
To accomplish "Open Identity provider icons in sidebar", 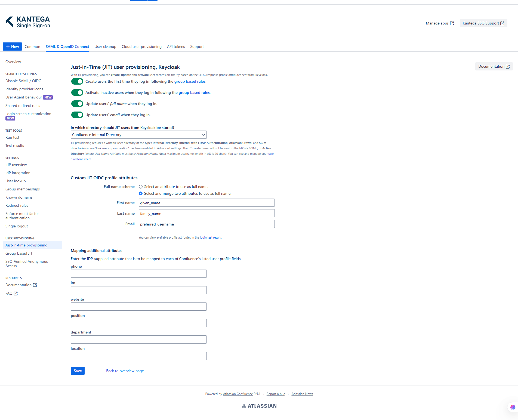I will click(x=24, y=89).
